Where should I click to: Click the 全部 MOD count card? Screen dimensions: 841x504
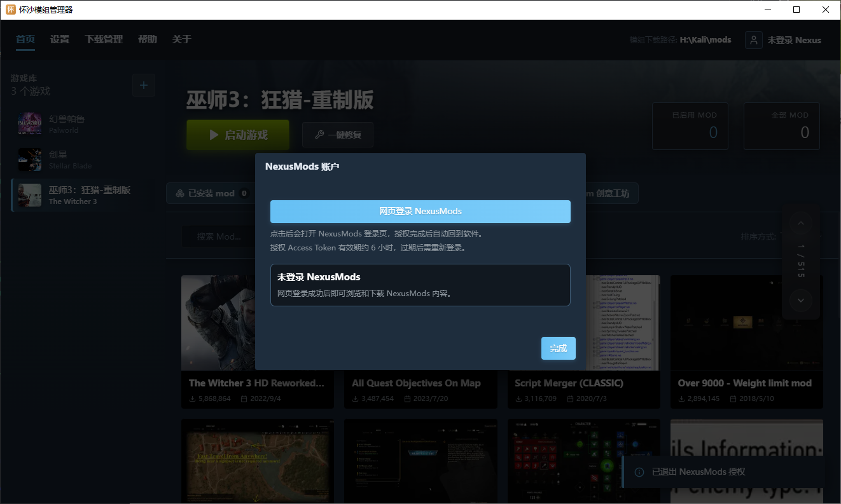(782, 126)
